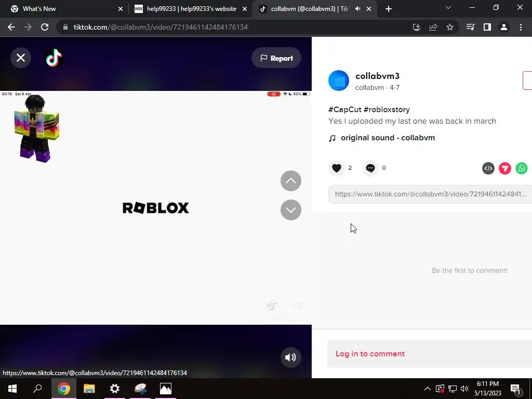Open File Explorer from taskbar
The height and width of the screenshot is (399, 532).
(89, 389)
